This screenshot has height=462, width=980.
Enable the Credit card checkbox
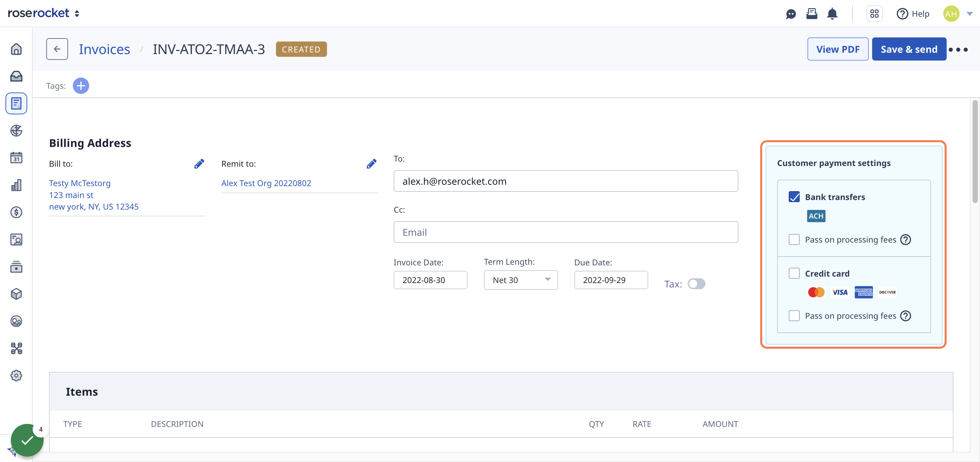[x=794, y=274]
